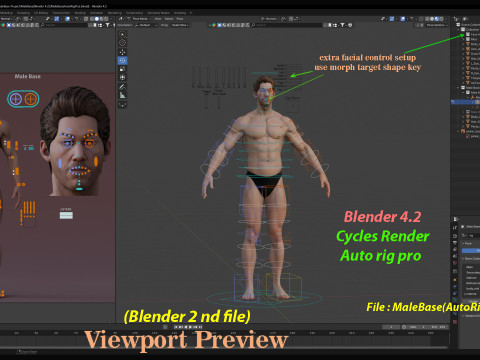Click the filter funnel icon in left editor header
This screenshot has height=360, width=480.
[x=107, y=25]
